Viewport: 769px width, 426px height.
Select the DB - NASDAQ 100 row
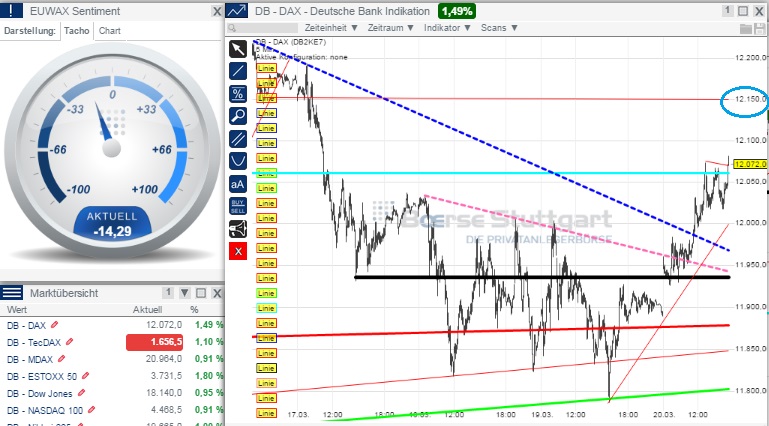112,410
